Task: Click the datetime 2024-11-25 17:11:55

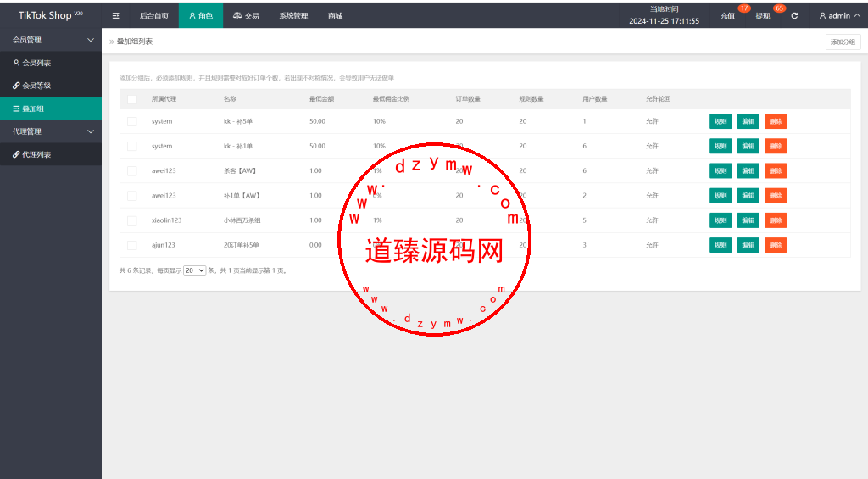Action: pyautogui.click(x=665, y=21)
